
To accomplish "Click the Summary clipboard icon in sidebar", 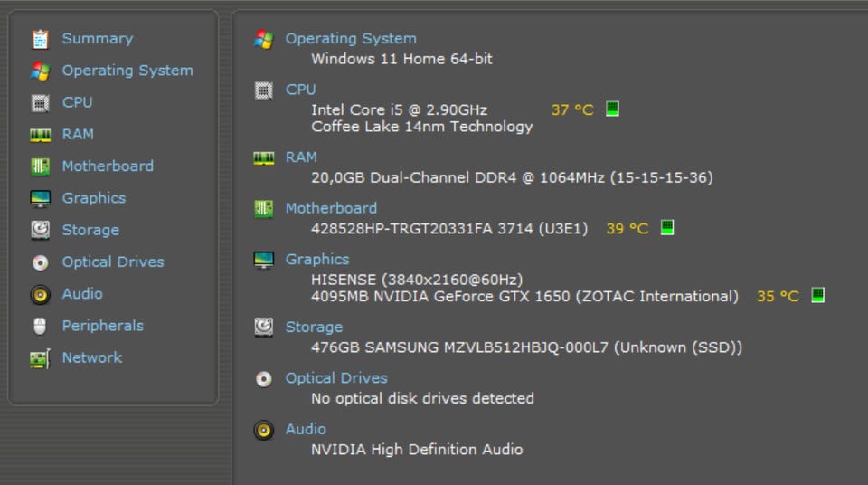I will tap(40, 39).
